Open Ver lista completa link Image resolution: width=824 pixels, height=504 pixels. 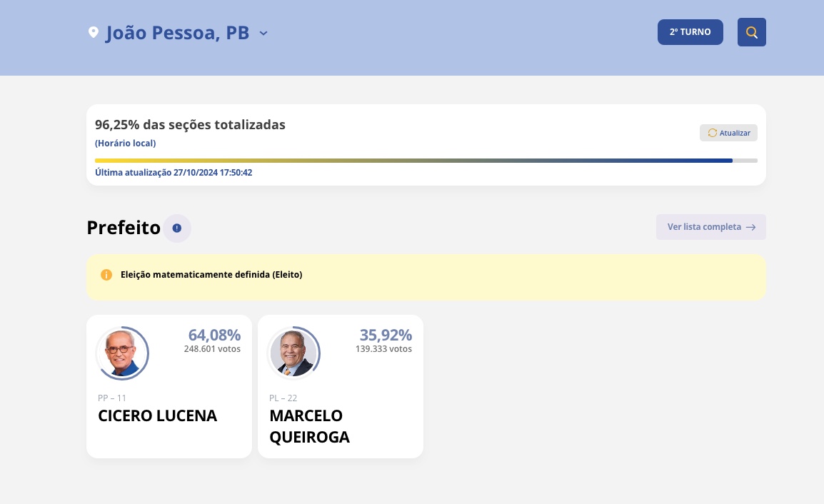[x=704, y=227]
